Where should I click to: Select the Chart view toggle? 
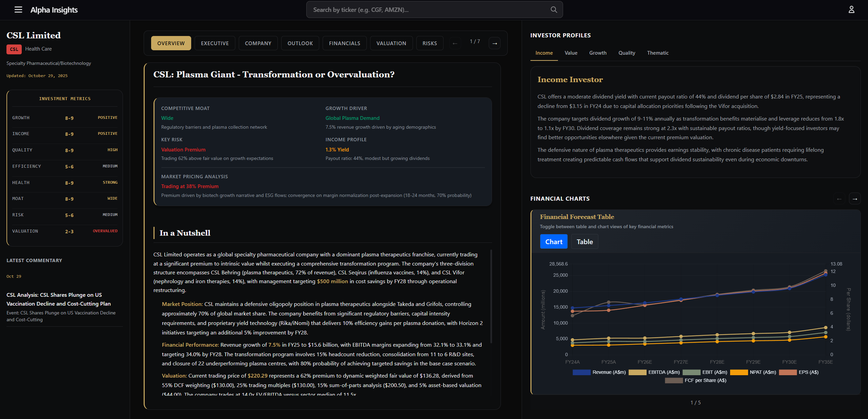[553, 241]
